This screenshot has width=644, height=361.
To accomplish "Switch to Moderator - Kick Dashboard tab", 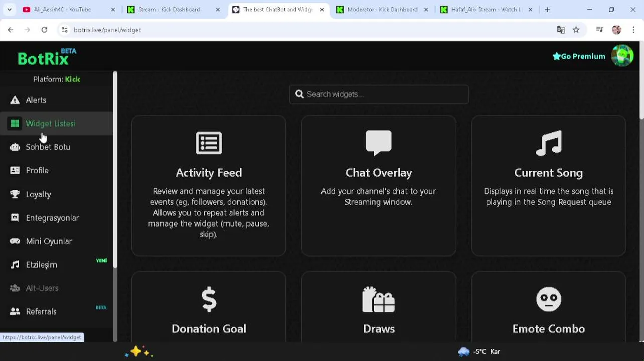I will coord(382,9).
